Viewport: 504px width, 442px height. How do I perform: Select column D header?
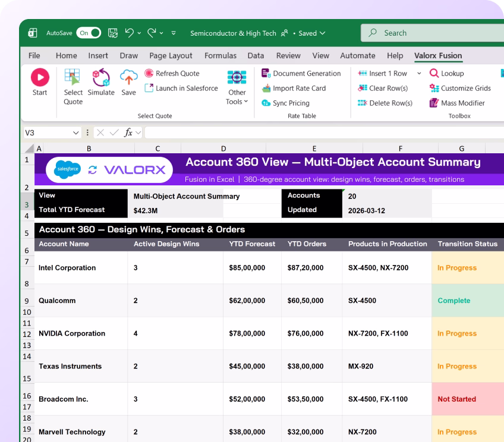click(223, 149)
